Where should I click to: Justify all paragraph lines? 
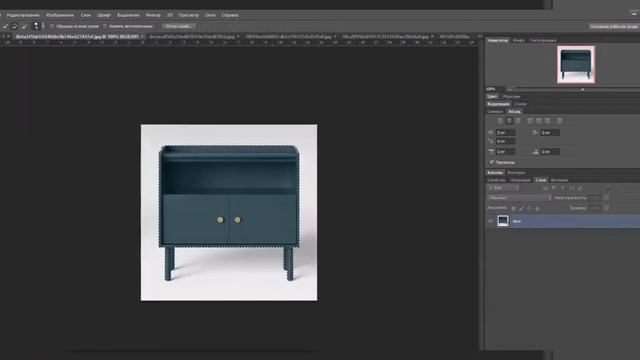click(560, 121)
